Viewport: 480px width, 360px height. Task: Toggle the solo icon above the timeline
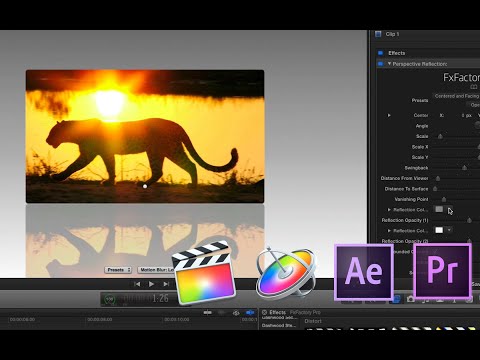point(236,313)
